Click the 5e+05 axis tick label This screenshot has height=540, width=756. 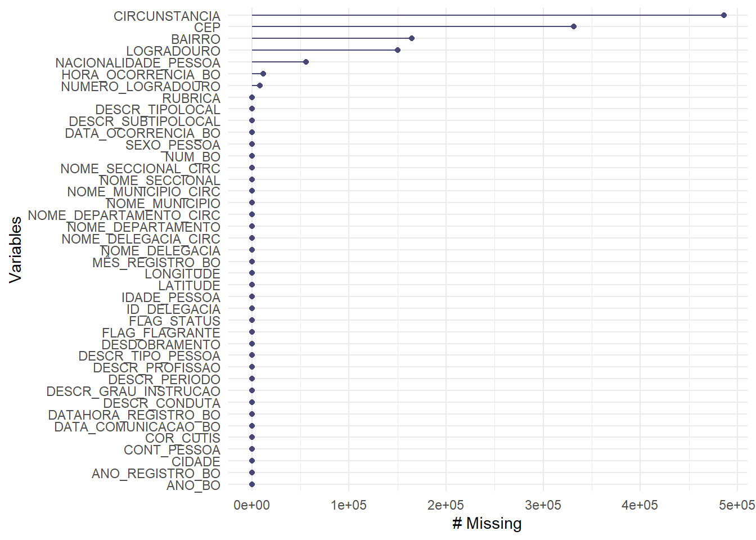tap(737, 505)
